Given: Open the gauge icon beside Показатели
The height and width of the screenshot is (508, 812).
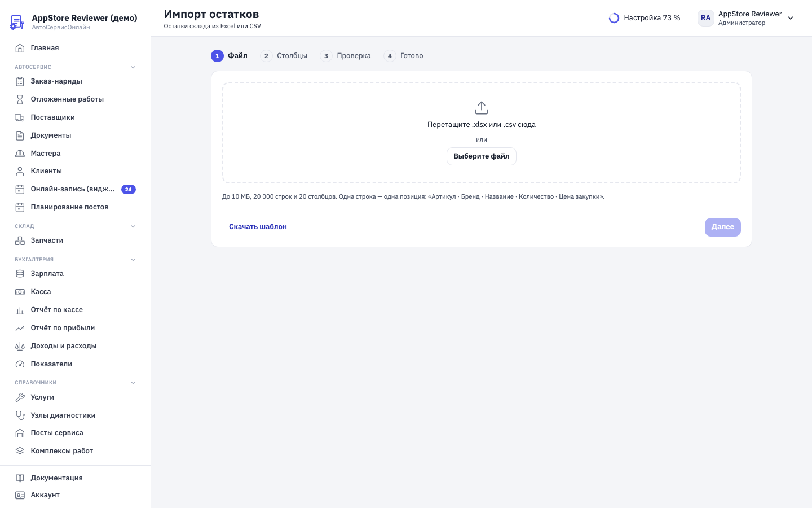Looking at the screenshot, I should [20, 364].
